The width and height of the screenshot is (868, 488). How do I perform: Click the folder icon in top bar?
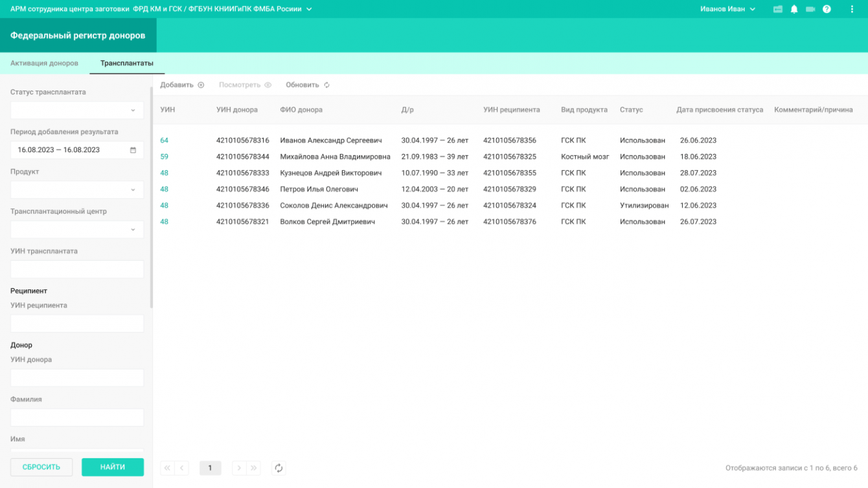point(778,9)
